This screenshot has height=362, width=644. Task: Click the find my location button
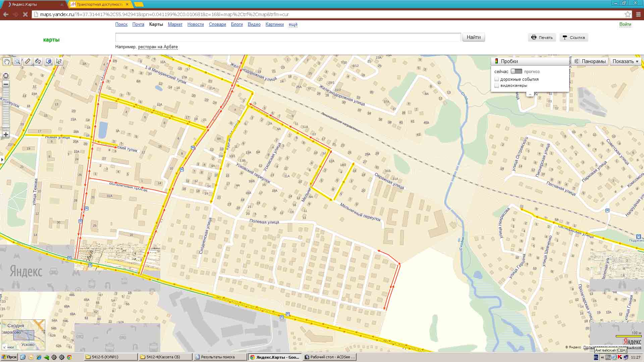tap(6, 76)
